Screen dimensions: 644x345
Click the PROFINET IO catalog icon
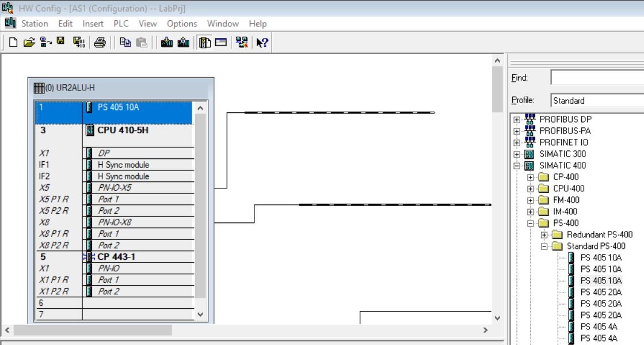tap(530, 142)
